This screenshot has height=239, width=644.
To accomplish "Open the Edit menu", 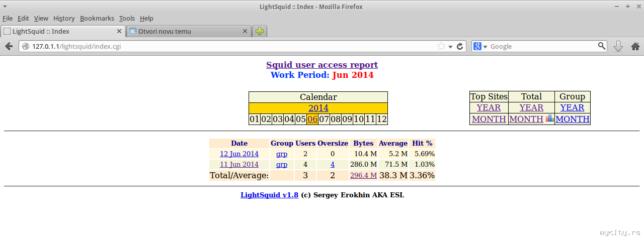I will (23, 18).
